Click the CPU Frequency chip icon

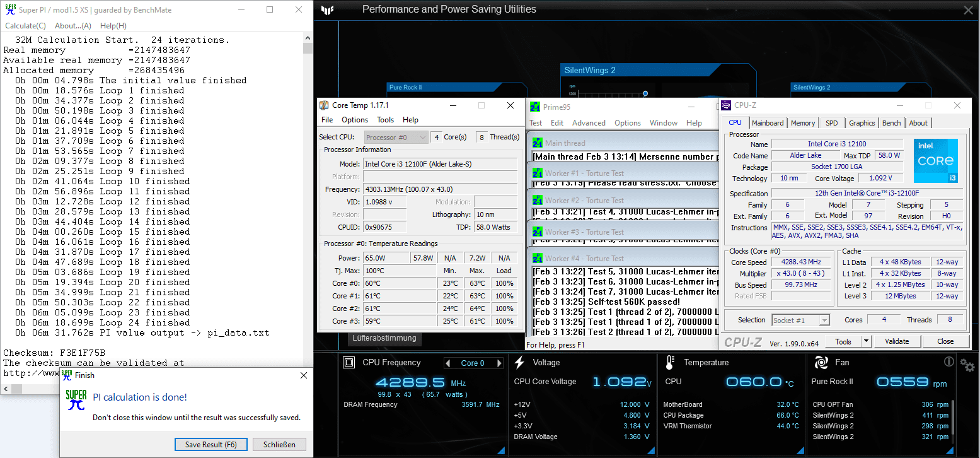(349, 362)
